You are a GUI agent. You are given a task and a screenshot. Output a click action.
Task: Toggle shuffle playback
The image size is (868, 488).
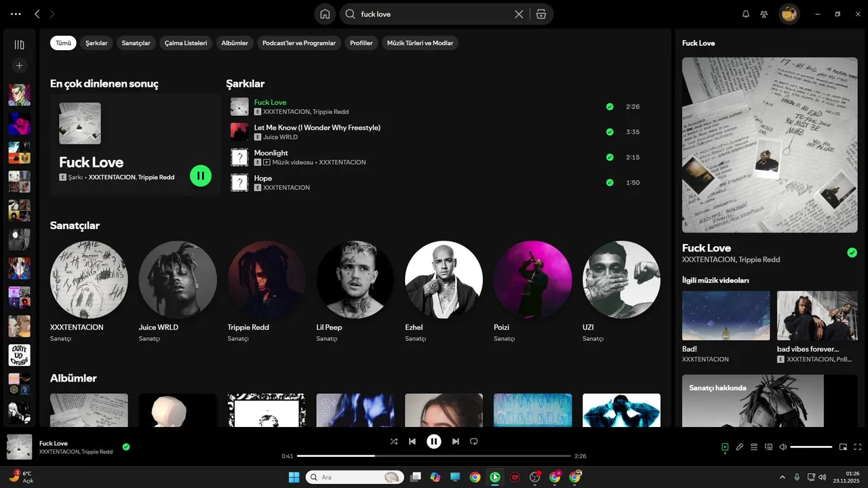tap(394, 441)
